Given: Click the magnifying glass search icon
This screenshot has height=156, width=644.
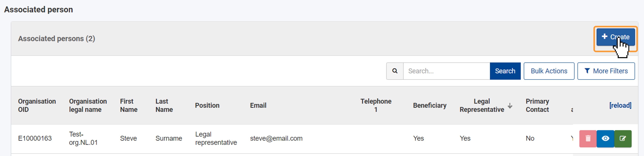Looking at the screenshot, I should click(395, 71).
